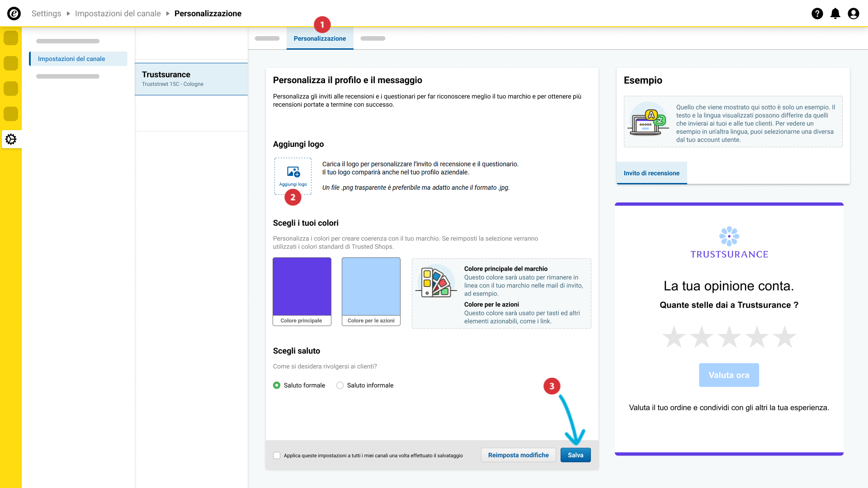The width and height of the screenshot is (868, 488).
Task: Click the 'Esempio' panel heading
Action: [x=643, y=80]
